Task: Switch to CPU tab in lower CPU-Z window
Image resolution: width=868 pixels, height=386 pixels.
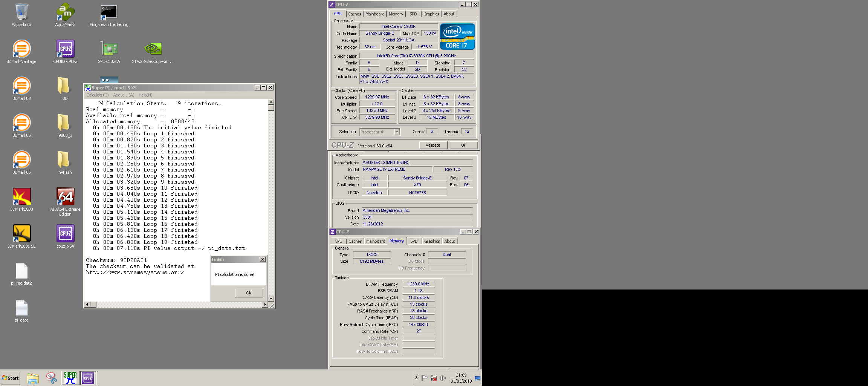Action: point(339,241)
